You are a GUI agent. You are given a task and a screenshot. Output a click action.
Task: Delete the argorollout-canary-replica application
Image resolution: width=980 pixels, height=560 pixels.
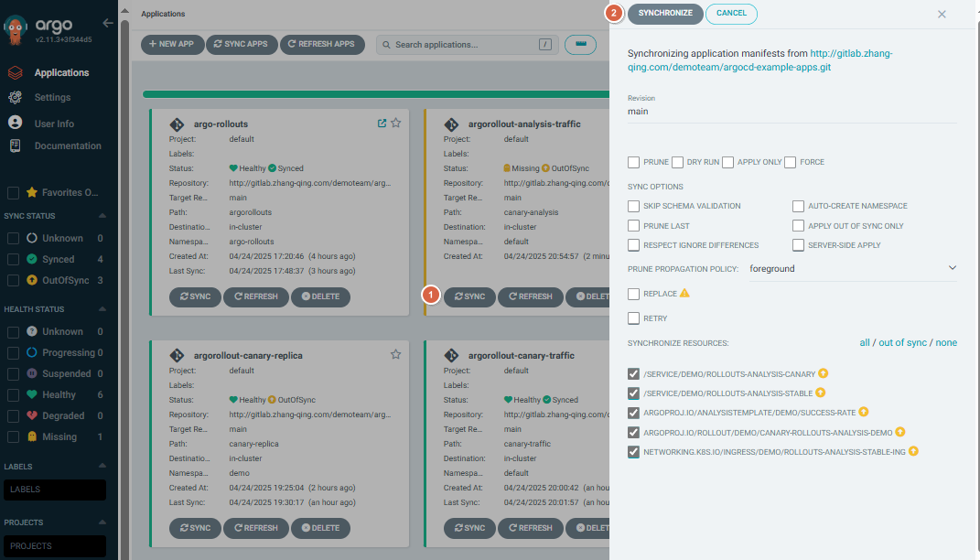tap(320, 528)
